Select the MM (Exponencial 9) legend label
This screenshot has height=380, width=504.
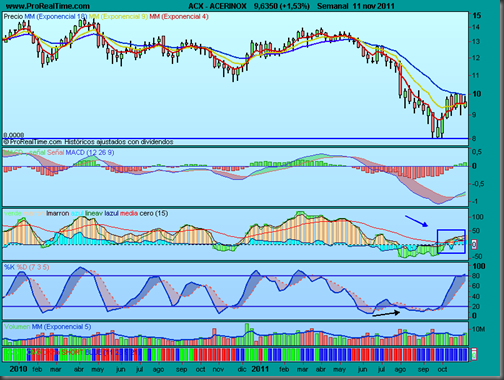[118, 16]
